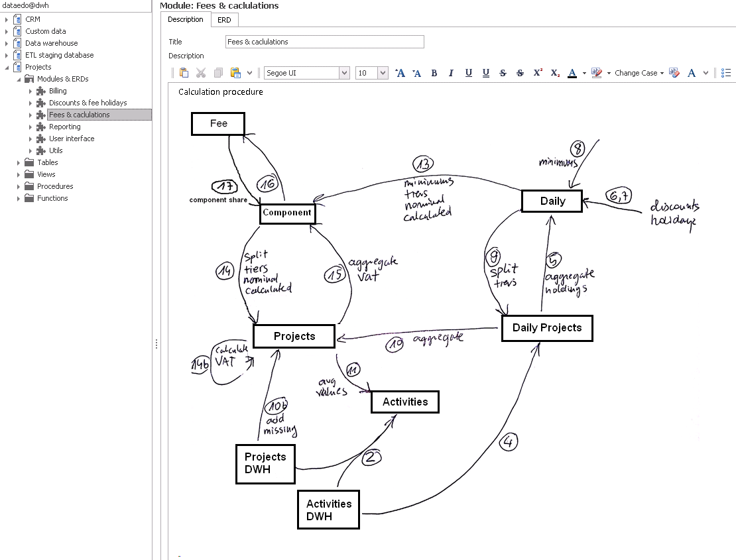Select the Description tab
Viewport: 736px width, 560px height.
[186, 20]
